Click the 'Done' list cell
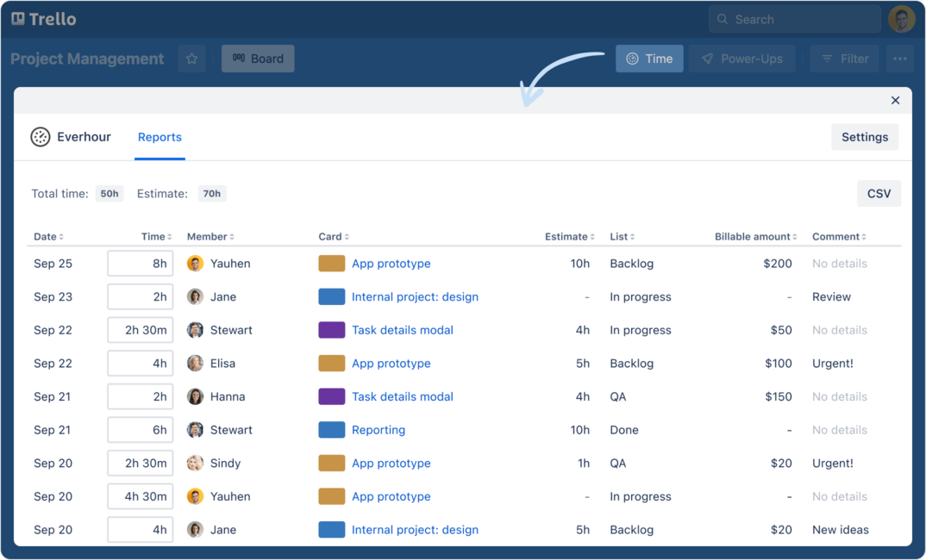The width and height of the screenshot is (926, 560). (x=623, y=430)
